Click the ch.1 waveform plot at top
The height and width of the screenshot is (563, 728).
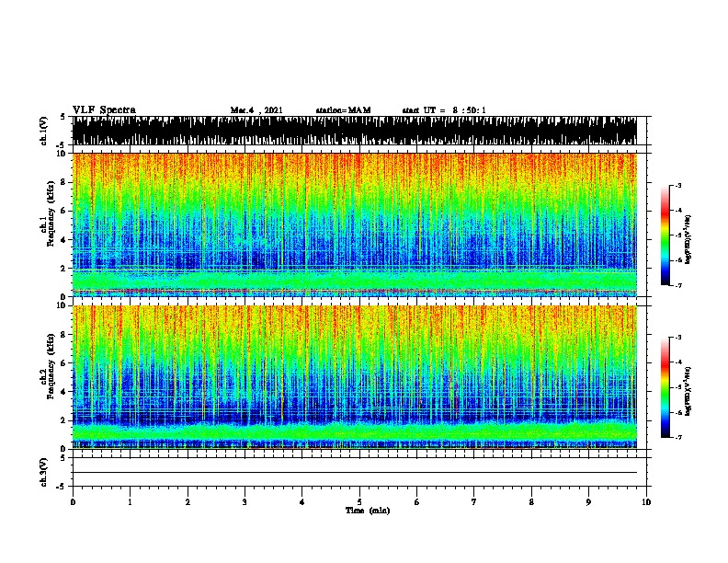tap(355, 131)
